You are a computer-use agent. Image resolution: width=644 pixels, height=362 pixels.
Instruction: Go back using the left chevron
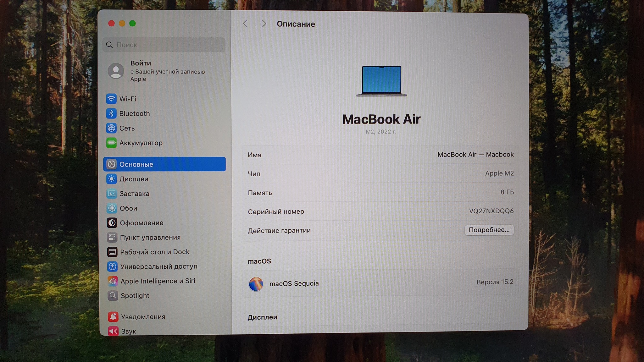(245, 24)
